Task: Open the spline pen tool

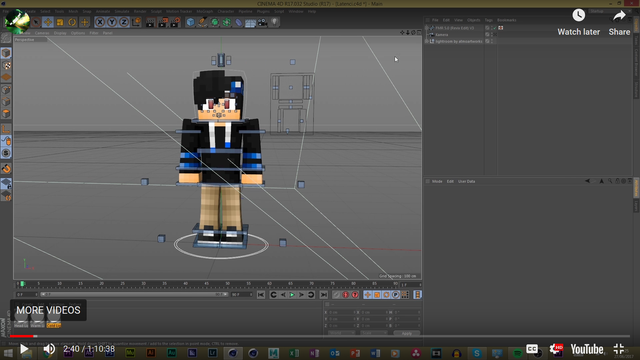Action: 202,22
